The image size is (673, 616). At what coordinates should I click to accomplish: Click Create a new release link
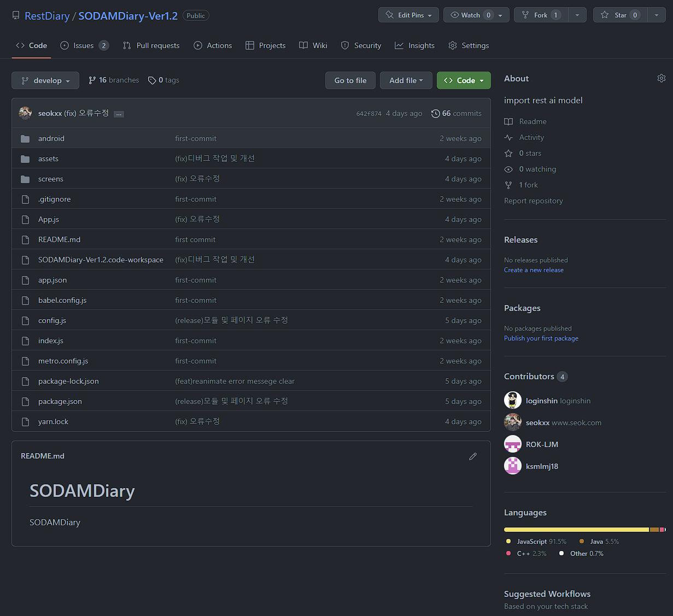click(534, 270)
